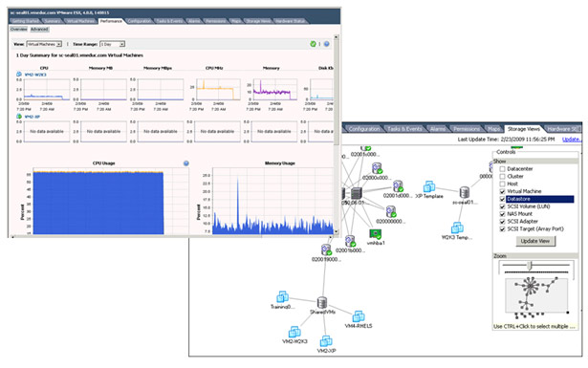Click the scroll-up arrow of Performance pane

(337, 37)
